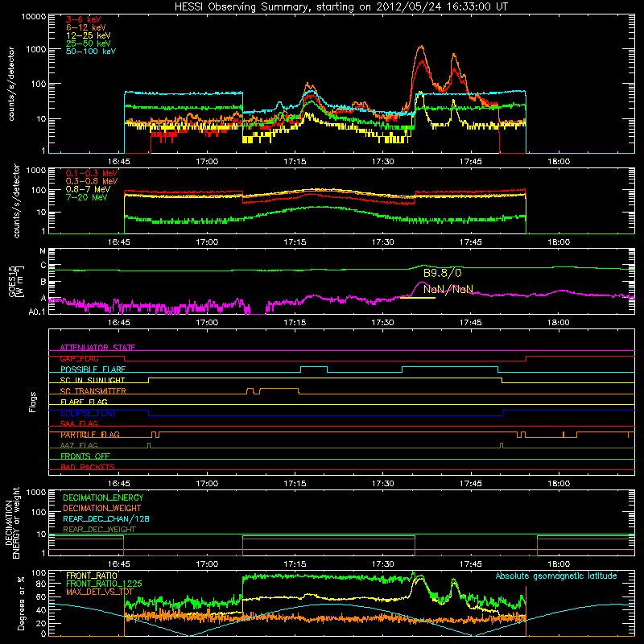Click the 0.3-0.8 MeV legend label
644x644 pixels.
(x=92, y=181)
